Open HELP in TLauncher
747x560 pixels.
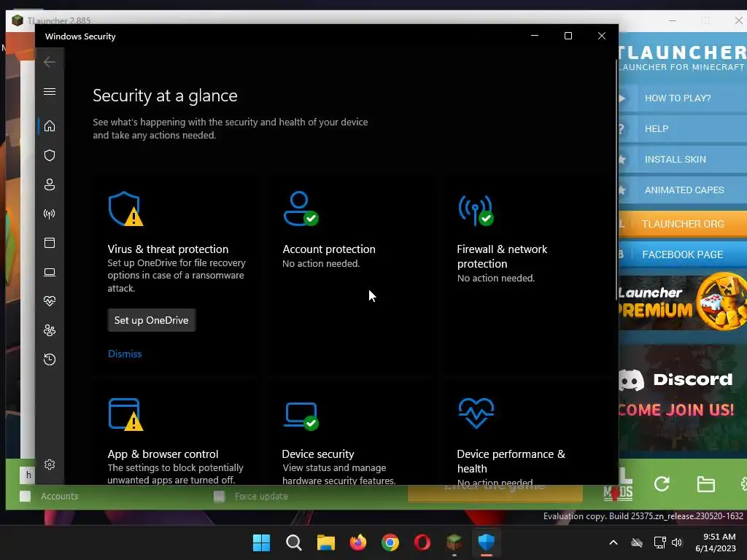click(x=682, y=128)
